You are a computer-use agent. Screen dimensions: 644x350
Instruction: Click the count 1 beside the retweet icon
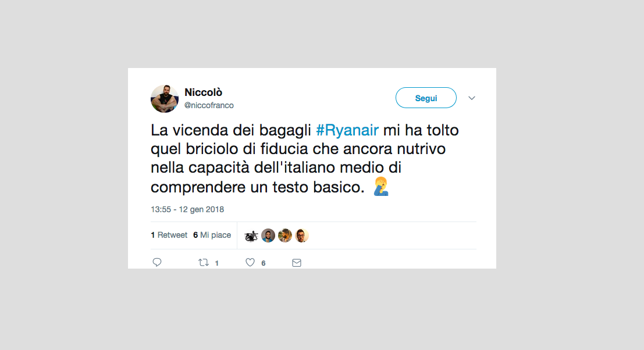pos(216,263)
